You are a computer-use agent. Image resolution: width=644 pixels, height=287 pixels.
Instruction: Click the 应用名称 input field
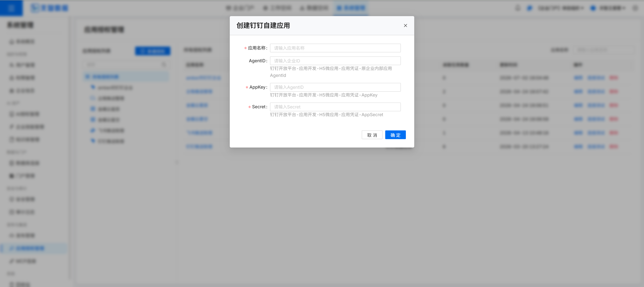coord(335,48)
